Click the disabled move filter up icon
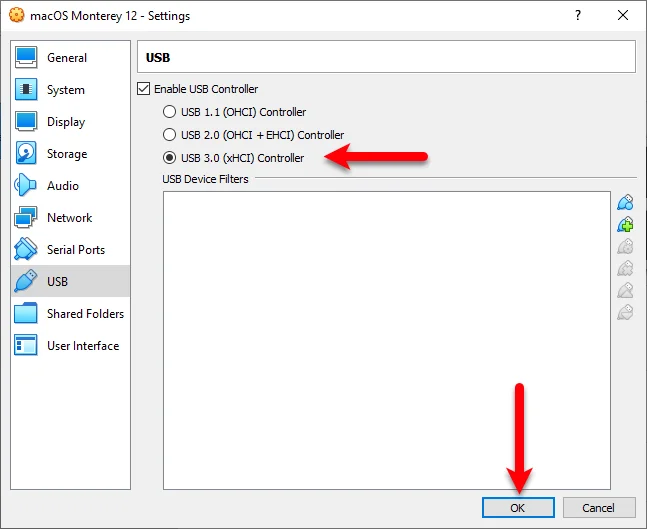Viewport: 647px width, 529px height. (625, 290)
